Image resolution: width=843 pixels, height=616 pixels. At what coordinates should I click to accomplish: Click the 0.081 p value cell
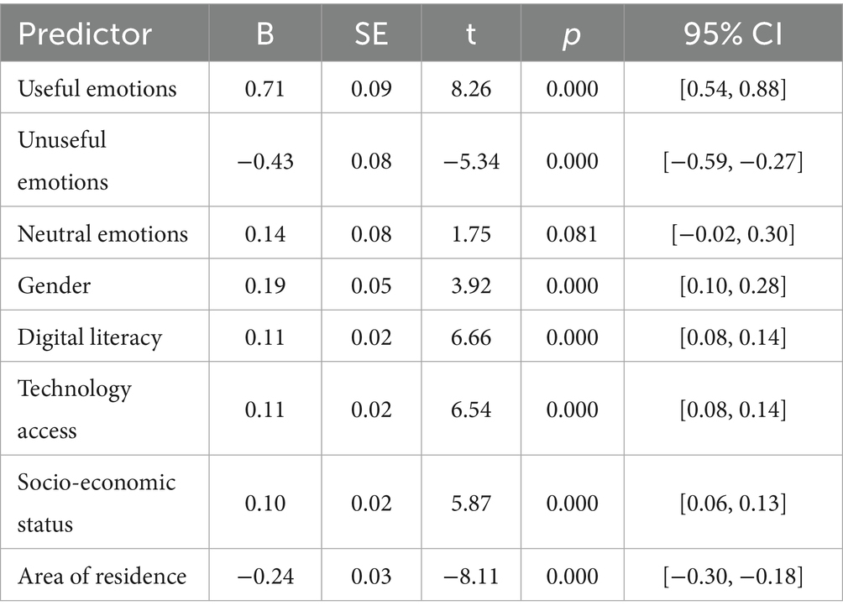[x=572, y=232]
